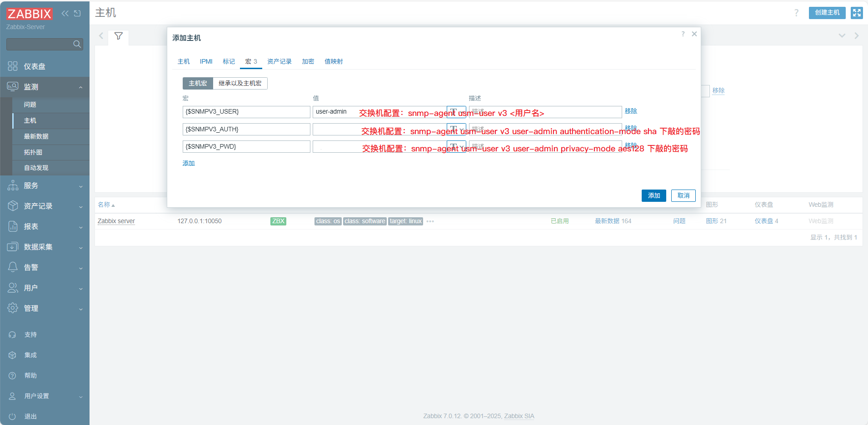Image resolution: width=868 pixels, height=425 pixels.
Task: Click the ZBX availability badge
Action: pyautogui.click(x=278, y=221)
